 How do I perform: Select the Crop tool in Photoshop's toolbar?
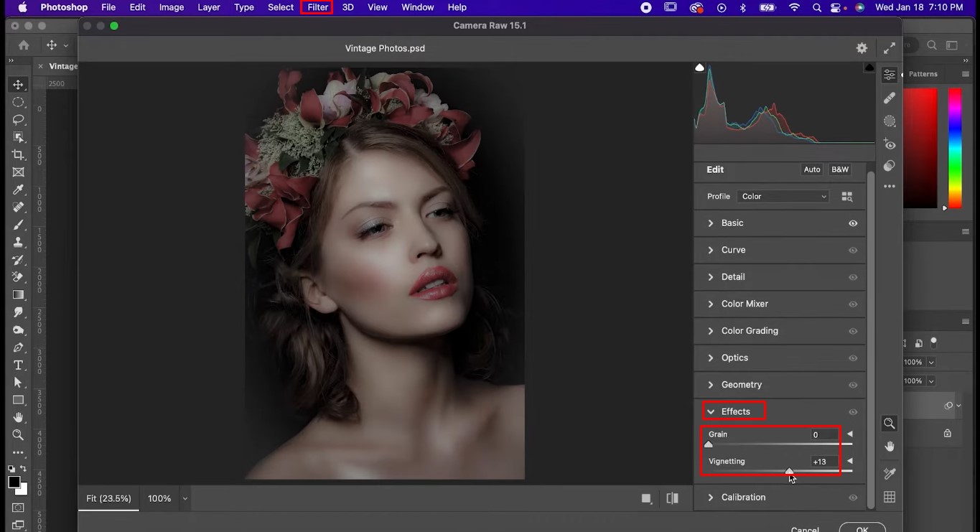(x=19, y=154)
